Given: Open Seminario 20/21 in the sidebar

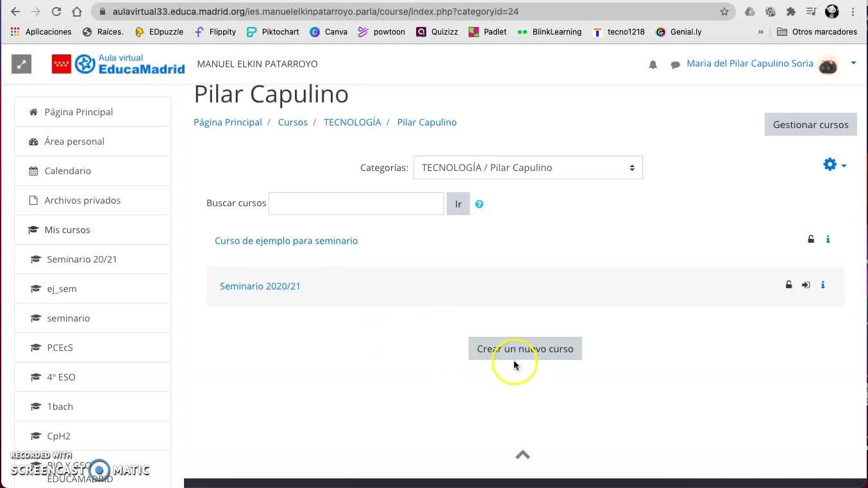Looking at the screenshot, I should [x=93, y=259].
